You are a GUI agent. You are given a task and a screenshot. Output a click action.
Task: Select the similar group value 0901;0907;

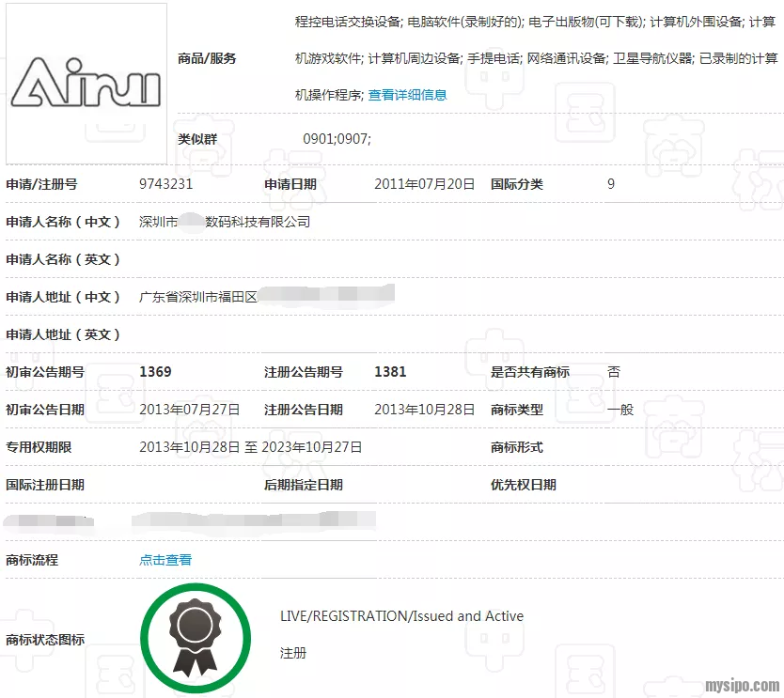tap(337, 139)
